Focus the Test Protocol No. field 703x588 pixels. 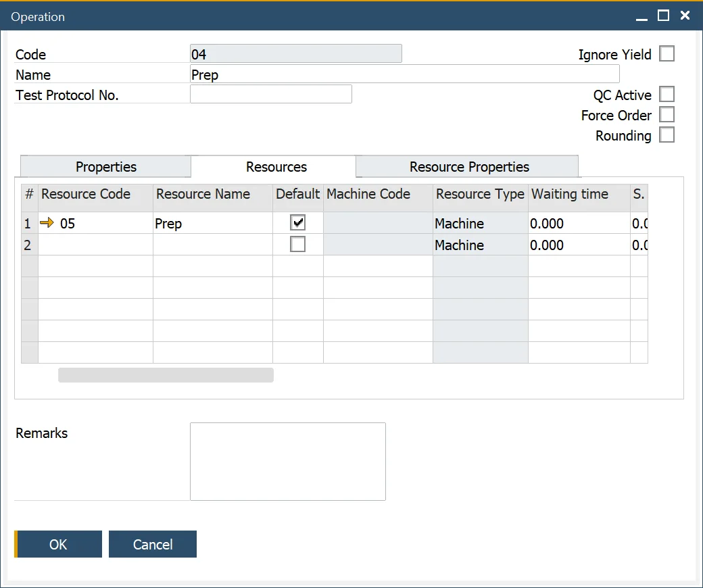[270, 95]
